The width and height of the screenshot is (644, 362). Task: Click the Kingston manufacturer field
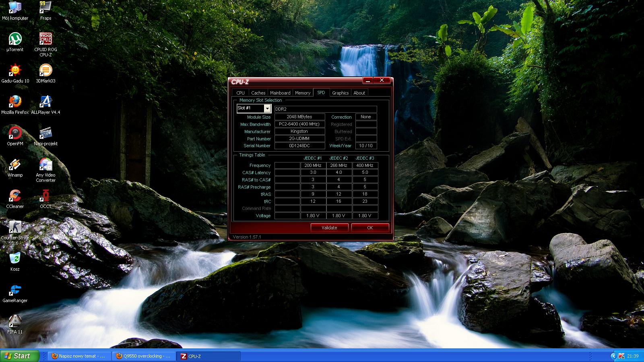(x=299, y=132)
